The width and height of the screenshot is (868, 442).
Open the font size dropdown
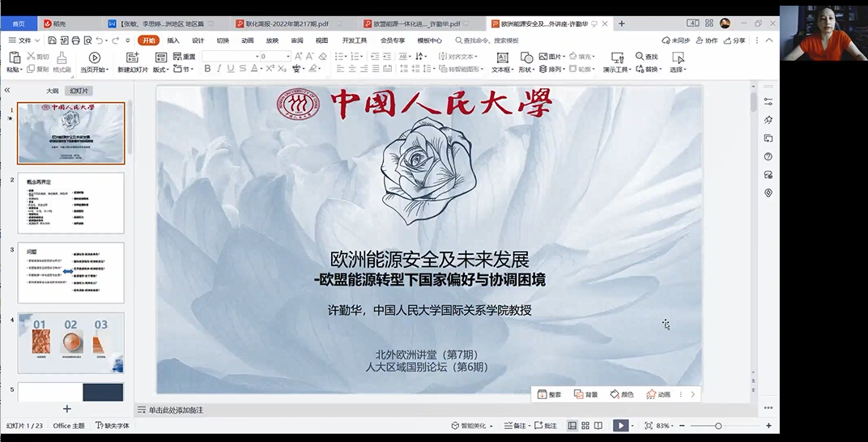(x=287, y=57)
